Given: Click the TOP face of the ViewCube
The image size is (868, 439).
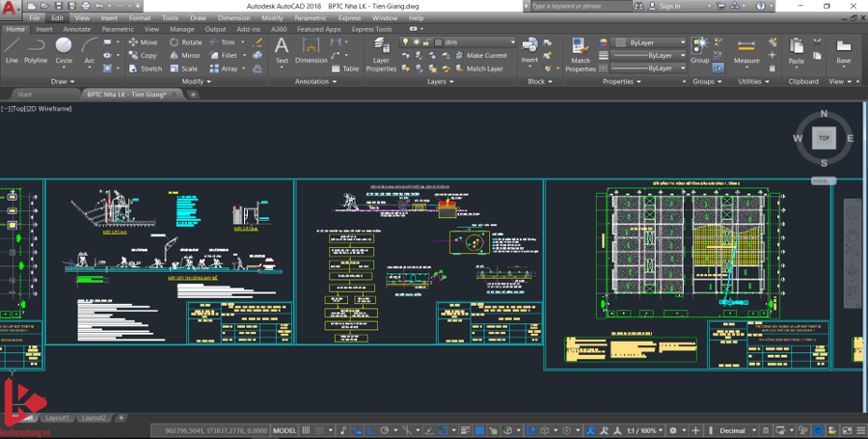Looking at the screenshot, I should pos(823,138).
